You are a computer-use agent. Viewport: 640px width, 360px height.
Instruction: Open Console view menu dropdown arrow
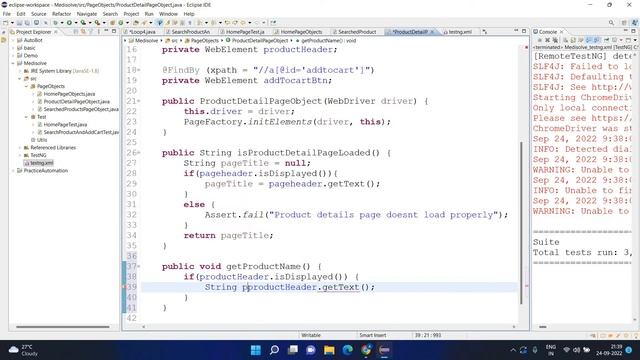pyautogui.click(x=635, y=40)
